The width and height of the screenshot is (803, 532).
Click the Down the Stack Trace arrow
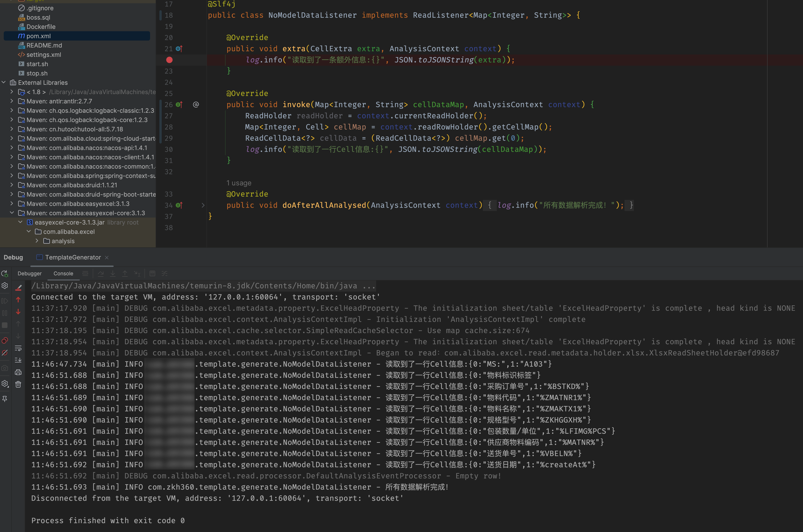pyautogui.click(x=18, y=311)
